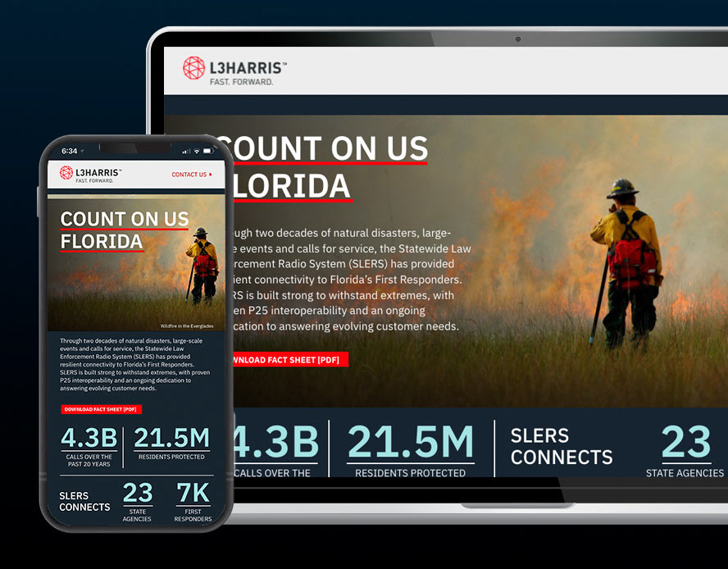
Task: Click the SLERS CONNECTS heading on the laptop
Action: coord(562,446)
